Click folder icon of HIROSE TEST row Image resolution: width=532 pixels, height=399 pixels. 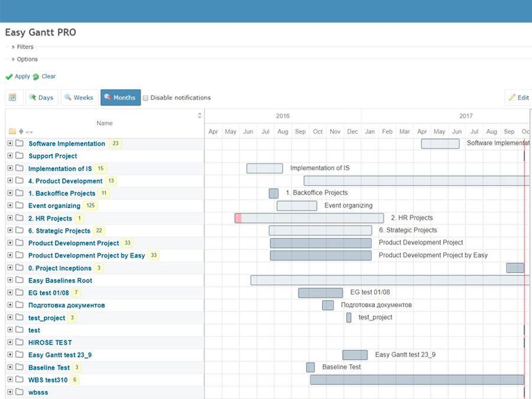point(20,342)
